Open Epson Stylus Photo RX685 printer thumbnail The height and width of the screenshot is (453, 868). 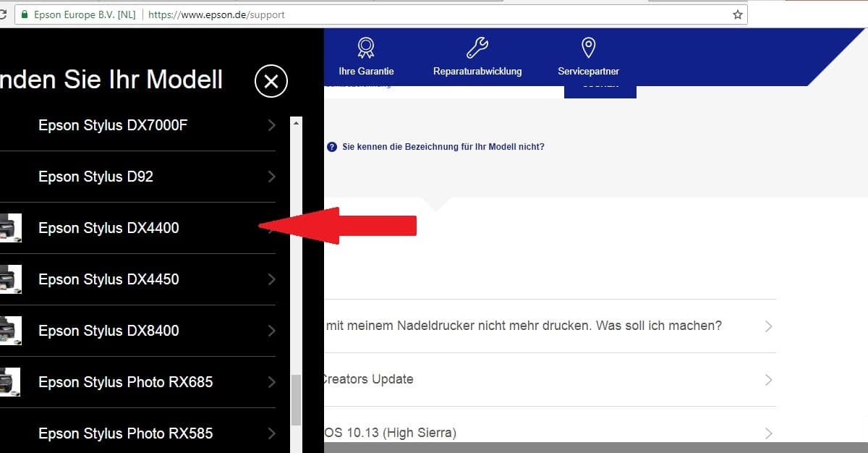[10, 382]
